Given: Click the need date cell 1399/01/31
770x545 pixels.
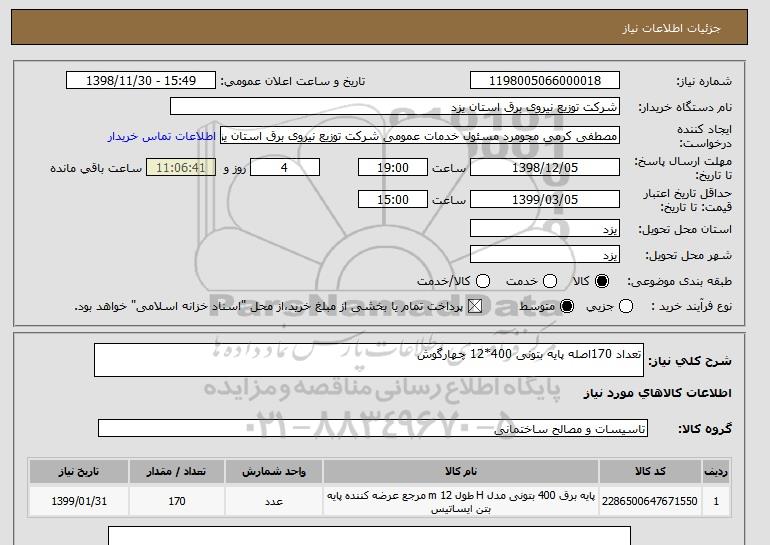Looking at the screenshot, I should pos(79,501).
